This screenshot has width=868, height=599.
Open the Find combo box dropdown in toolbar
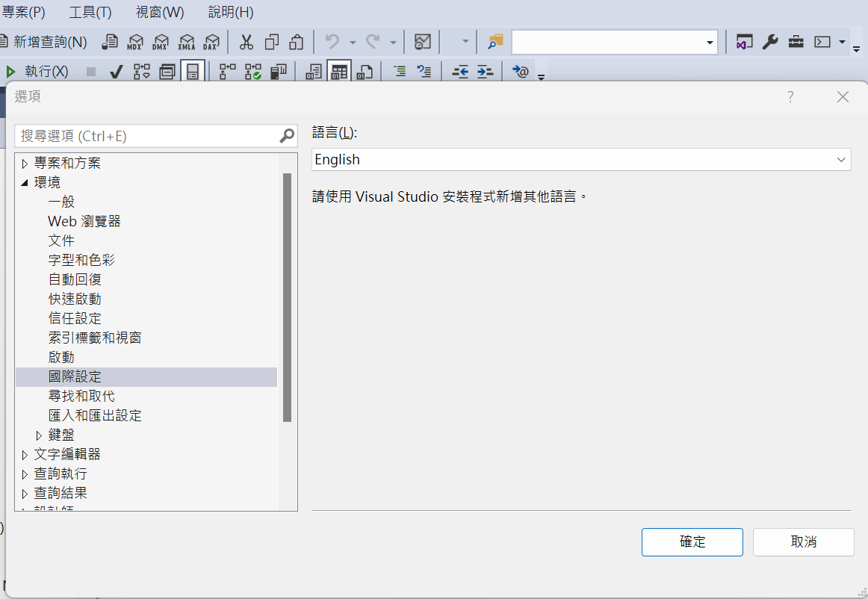(710, 43)
